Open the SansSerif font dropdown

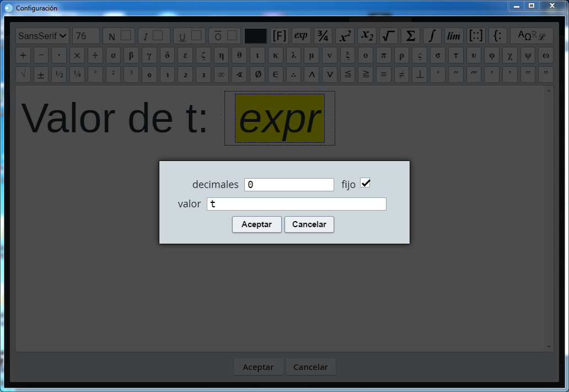coord(42,36)
